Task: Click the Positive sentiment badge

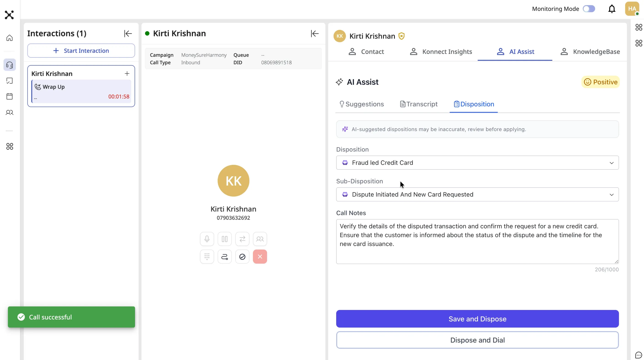Action: click(x=600, y=82)
